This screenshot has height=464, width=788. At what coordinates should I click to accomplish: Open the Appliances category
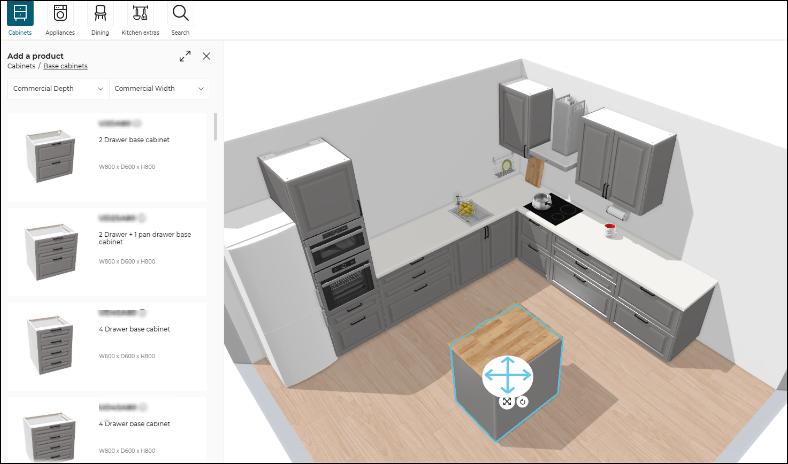(x=60, y=19)
